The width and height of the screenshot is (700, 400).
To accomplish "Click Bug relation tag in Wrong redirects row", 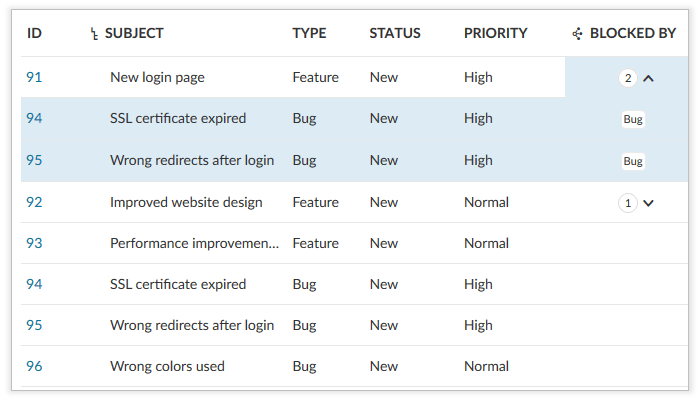I will coord(632,161).
